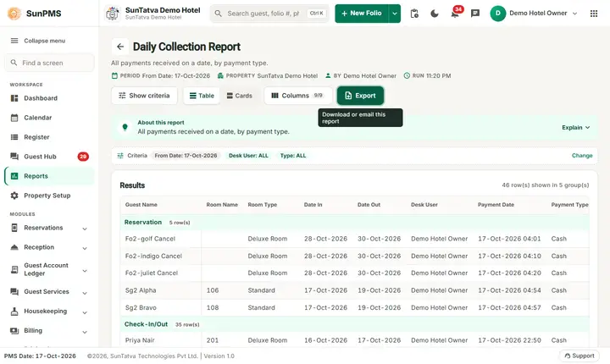Click Show criteria button
Screen dimensions: 610x364
tap(144, 96)
